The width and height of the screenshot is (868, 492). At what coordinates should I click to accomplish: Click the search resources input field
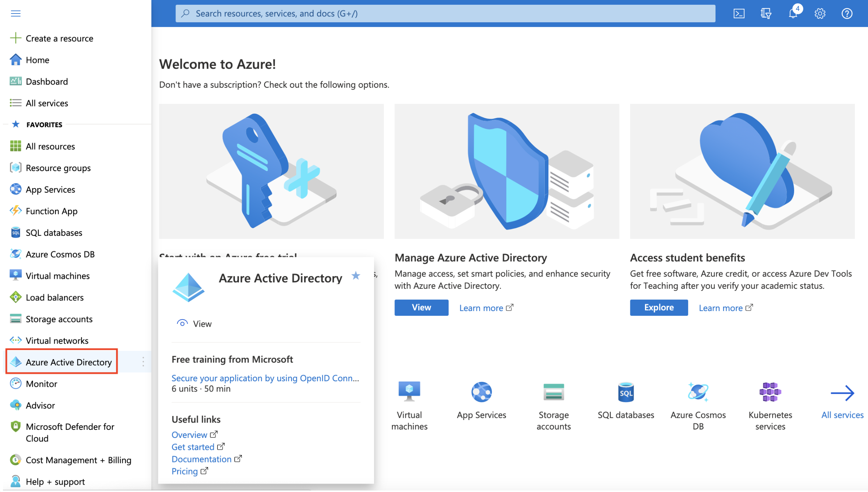(446, 13)
